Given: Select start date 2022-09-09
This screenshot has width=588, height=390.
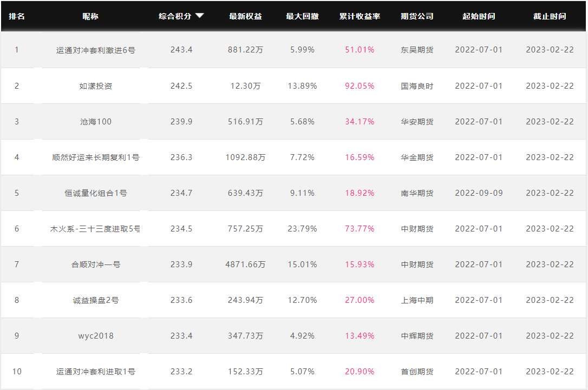Looking at the screenshot, I should [x=479, y=193].
